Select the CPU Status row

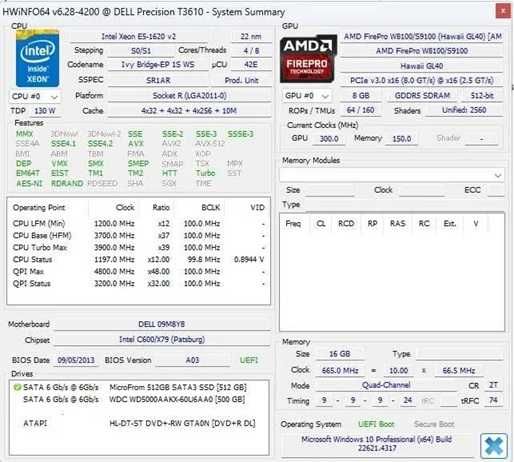139,259
